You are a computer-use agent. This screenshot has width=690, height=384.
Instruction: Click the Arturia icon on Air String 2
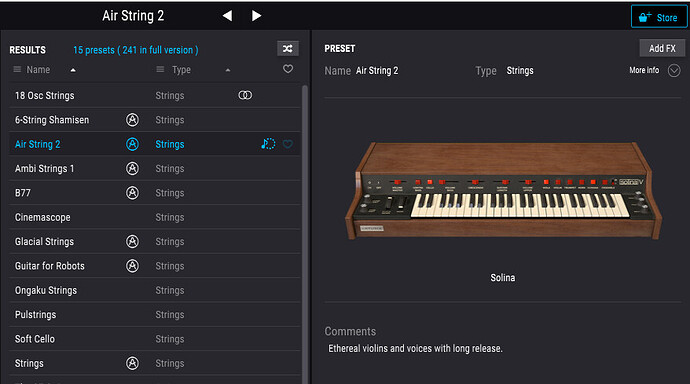132,144
